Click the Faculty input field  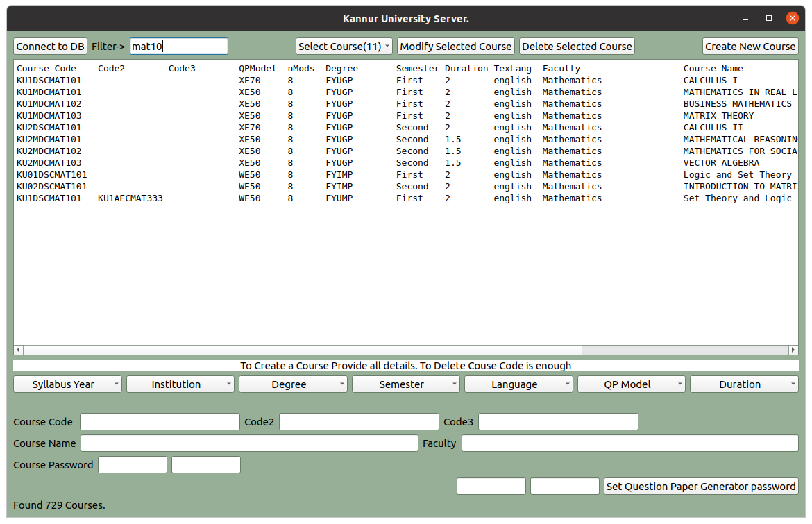(629, 443)
